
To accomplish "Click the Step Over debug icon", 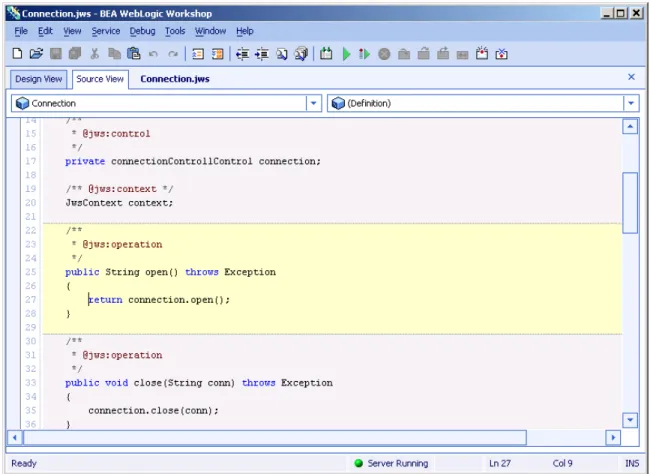I will coord(423,54).
